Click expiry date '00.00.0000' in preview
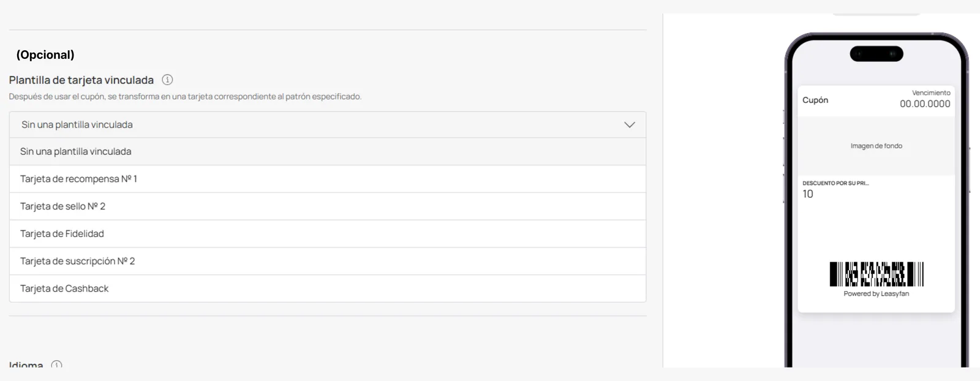Viewport: 980px width, 381px height. tap(925, 104)
